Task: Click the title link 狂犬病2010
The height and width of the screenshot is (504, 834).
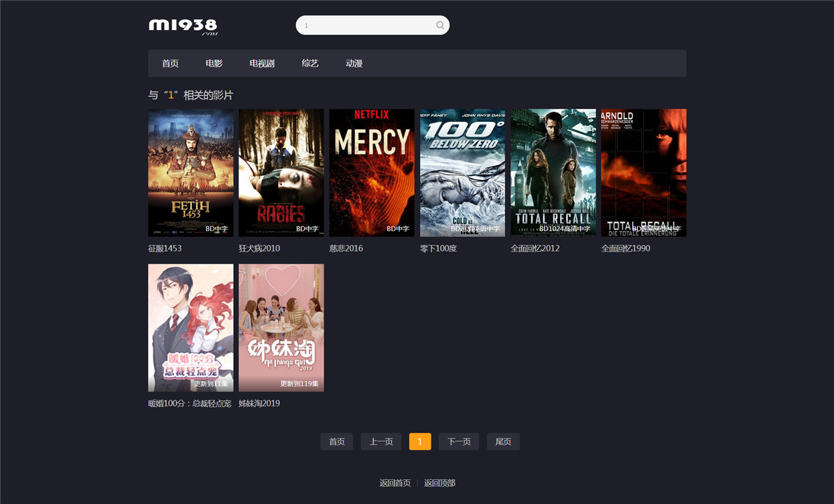Action: click(259, 248)
